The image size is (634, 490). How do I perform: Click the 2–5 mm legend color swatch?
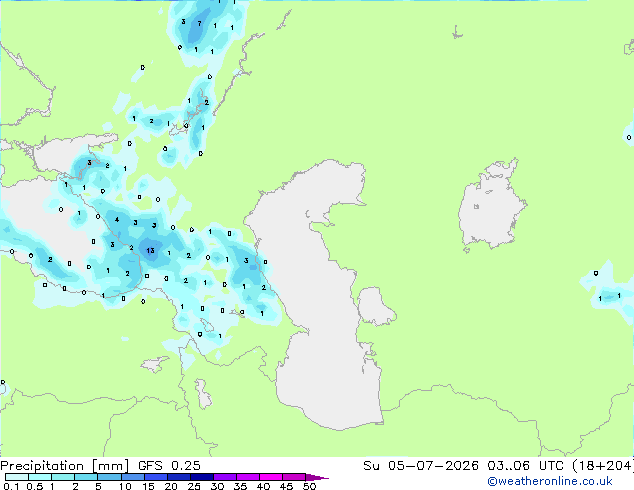[86, 477]
